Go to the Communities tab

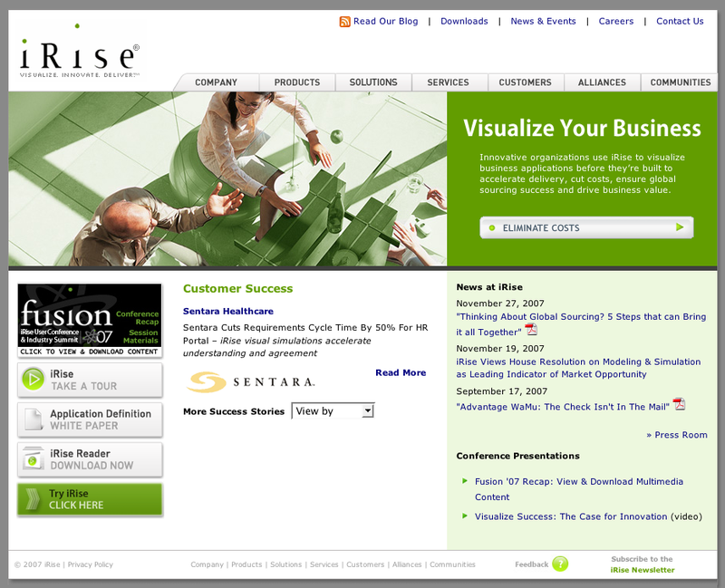[680, 82]
